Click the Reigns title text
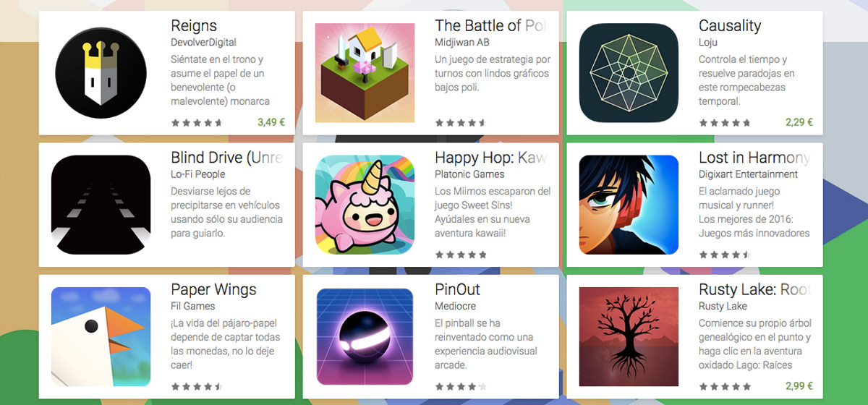This screenshot has width=868, height=405. pyautogui.click(x=194, y=27)
